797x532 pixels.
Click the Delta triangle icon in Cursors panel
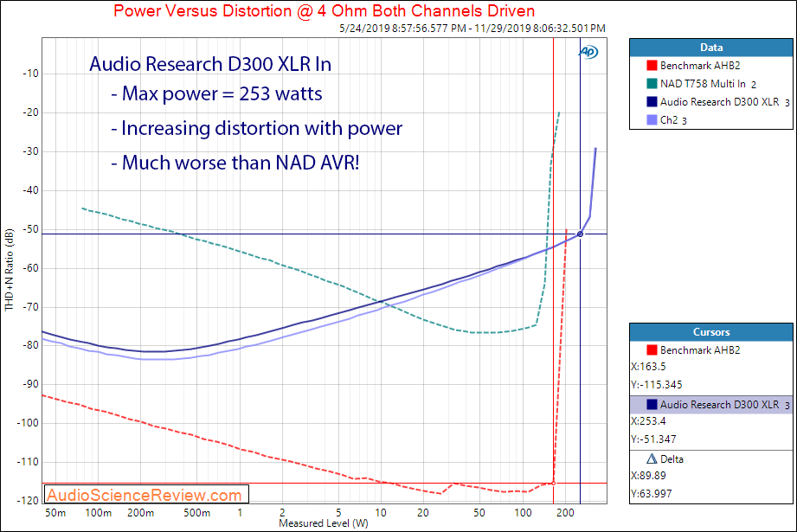[x=652, y=458]
